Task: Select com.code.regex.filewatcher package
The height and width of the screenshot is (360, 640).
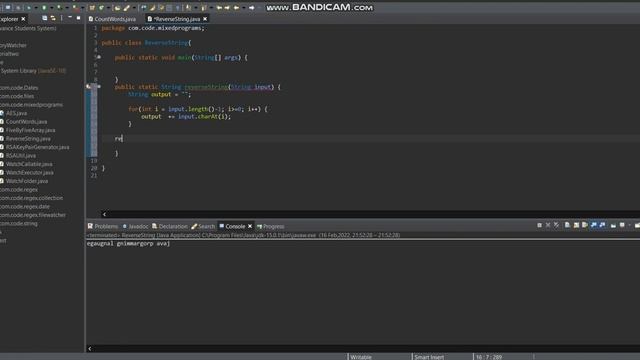Action: click(x=33, y=215)
